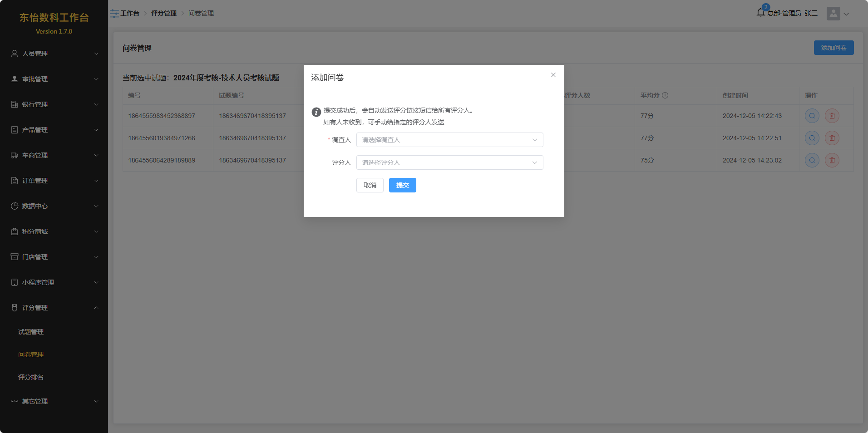This screenshot has height=433, width=868.
Task: Click the delete icon for the first row
Action: tap(832, 116)
